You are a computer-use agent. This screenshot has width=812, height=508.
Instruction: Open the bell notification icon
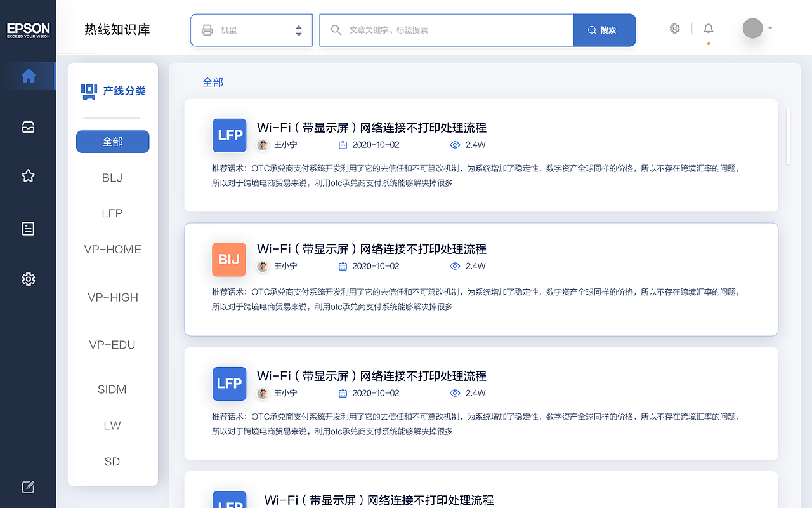(708, 28)
